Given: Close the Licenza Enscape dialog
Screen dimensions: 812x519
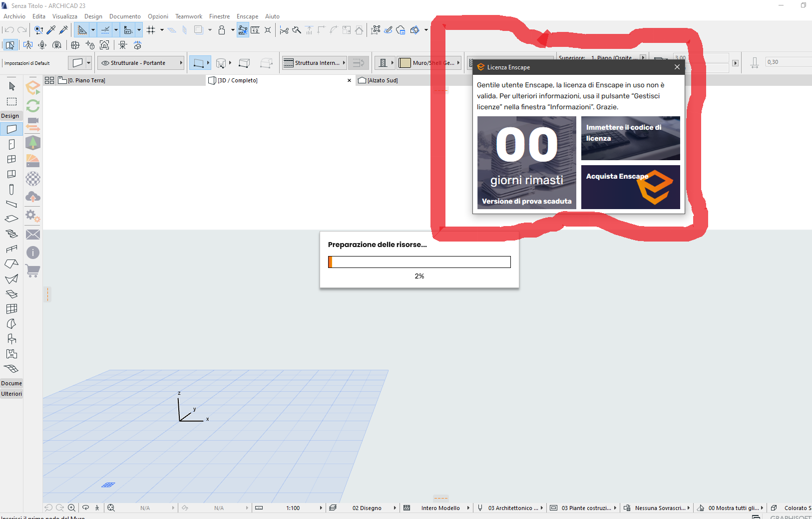Looking at the screenshot, I should point(677,67).
